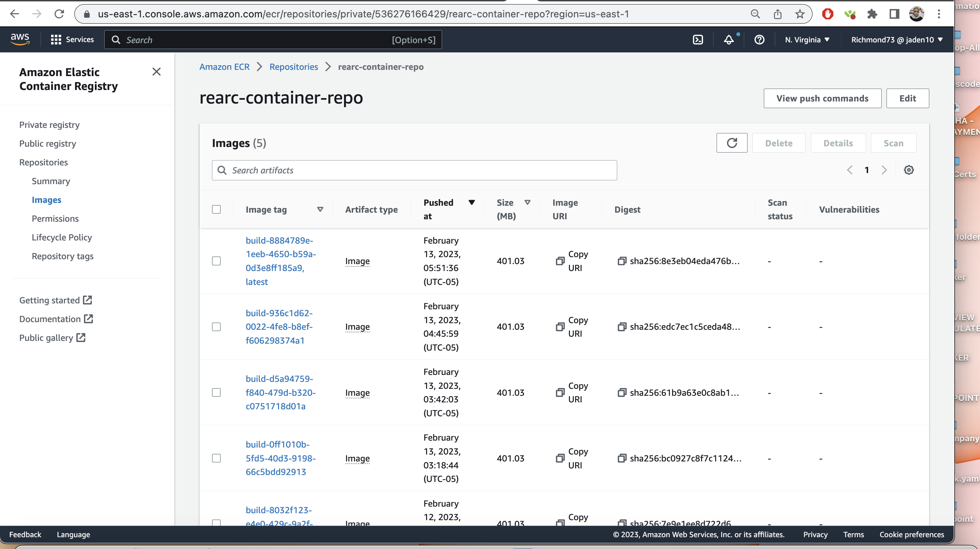Click inside the Search artifacts field
This screenshot has width=980, height=549.
tap(414, 170)
